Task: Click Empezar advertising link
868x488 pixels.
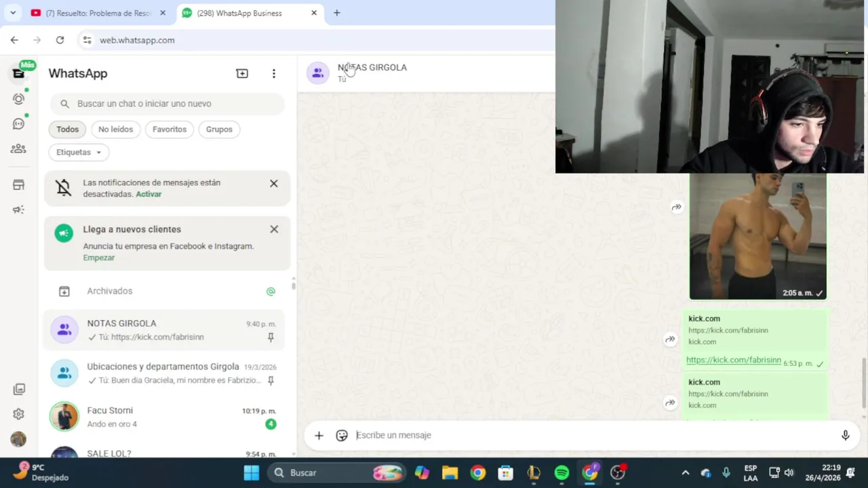Action: 99,258
